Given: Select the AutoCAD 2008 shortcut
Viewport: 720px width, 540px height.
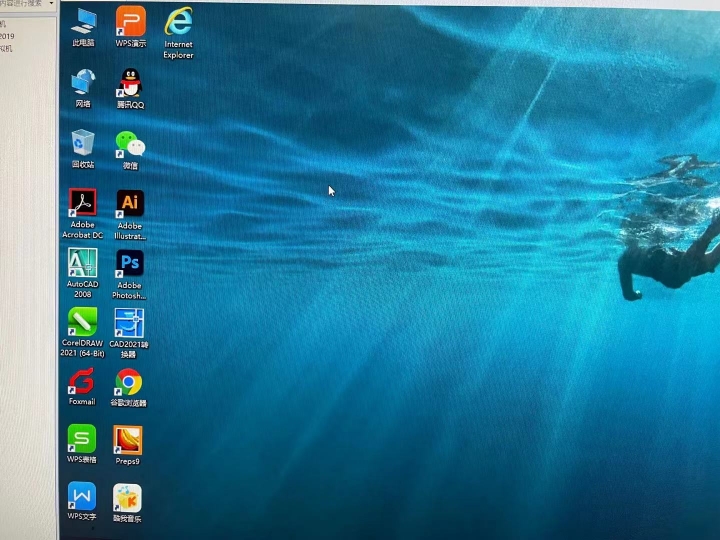Looking at the screenshot, I should pos(82,263).
